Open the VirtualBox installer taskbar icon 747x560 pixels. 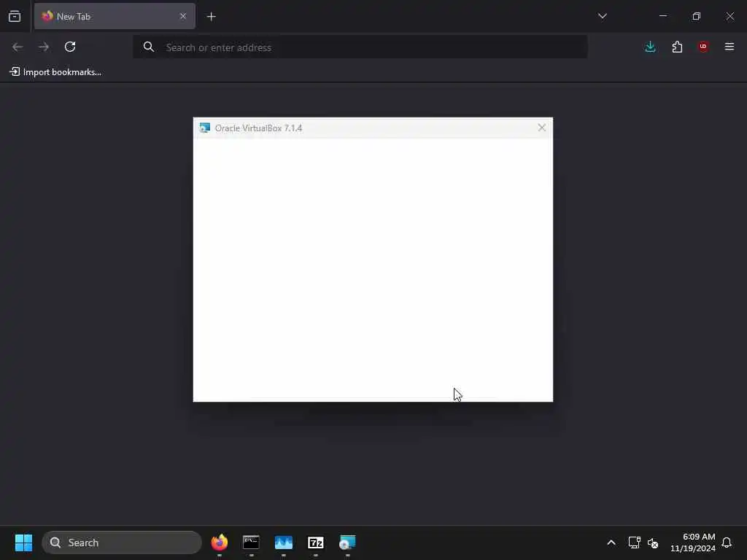pyautogui.click(x=347, y=542)
